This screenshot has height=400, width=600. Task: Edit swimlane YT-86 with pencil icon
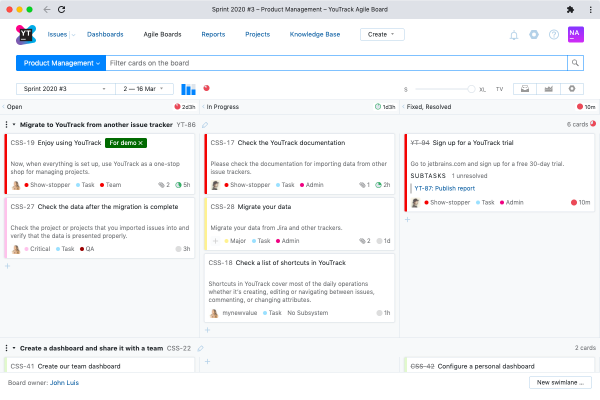[x=205, y=125]
